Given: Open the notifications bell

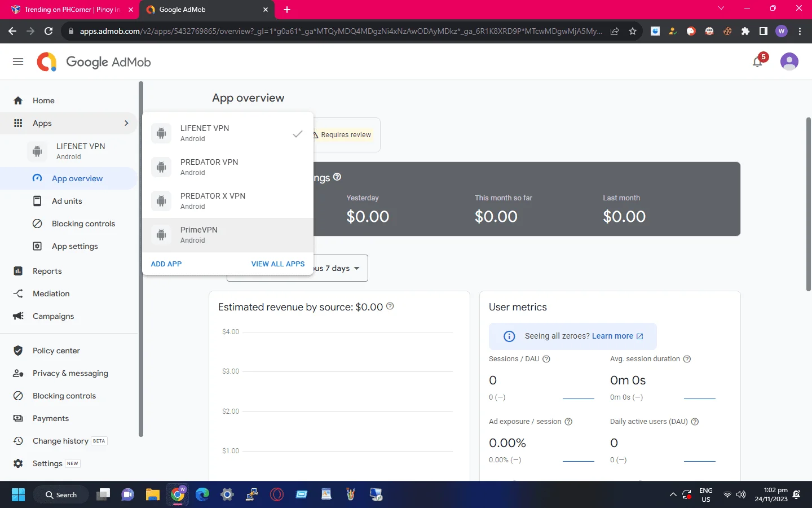Looking at the screenshot, I should tap(757, 62).
